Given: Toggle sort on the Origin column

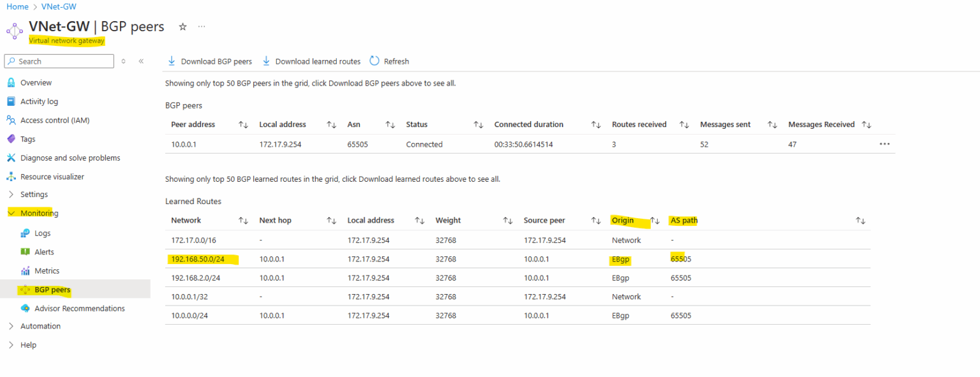Looking at the screenshot, I should pos(654,220).
